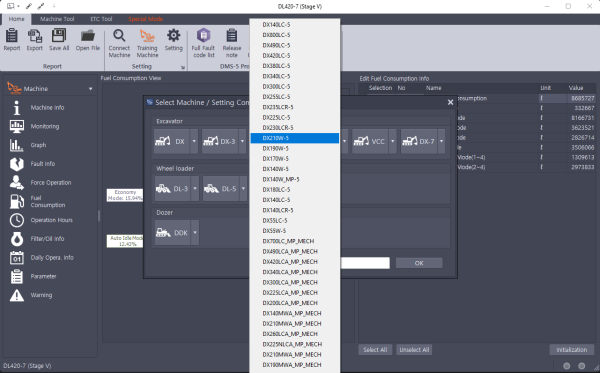Open the Setting group dialog launcher

(183, 67)
